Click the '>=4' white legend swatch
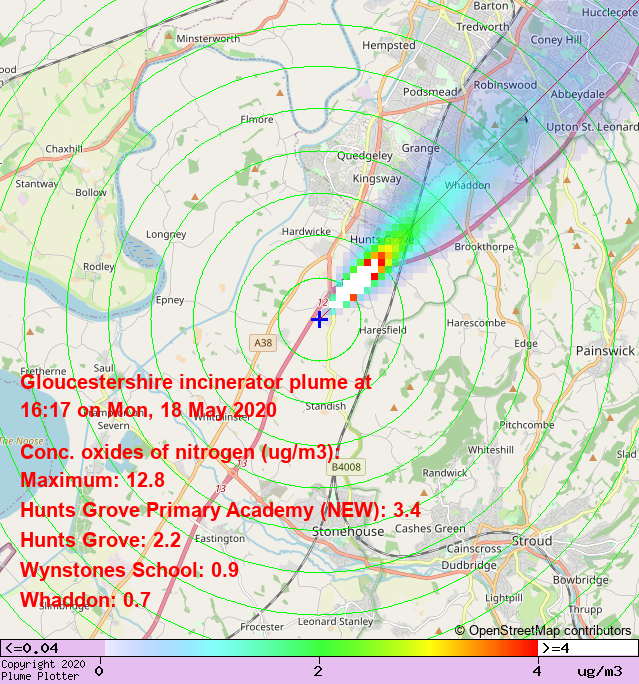This screenshot has width=639, height=684. pyautogui.click(x=588, y=648)
